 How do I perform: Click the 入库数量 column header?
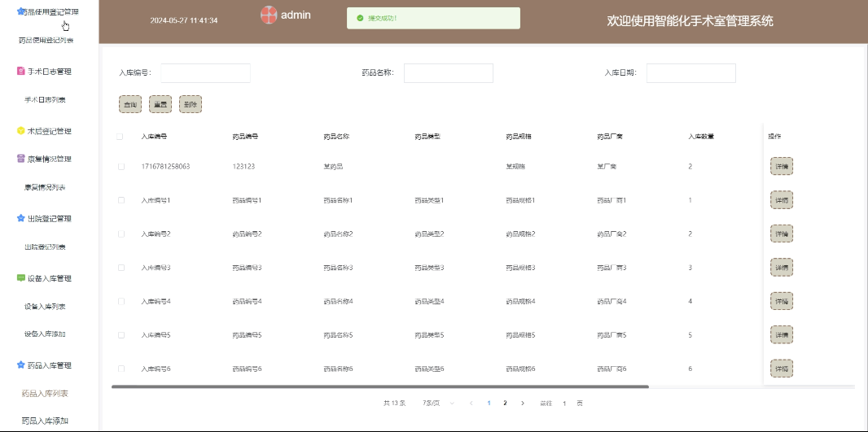701,137
